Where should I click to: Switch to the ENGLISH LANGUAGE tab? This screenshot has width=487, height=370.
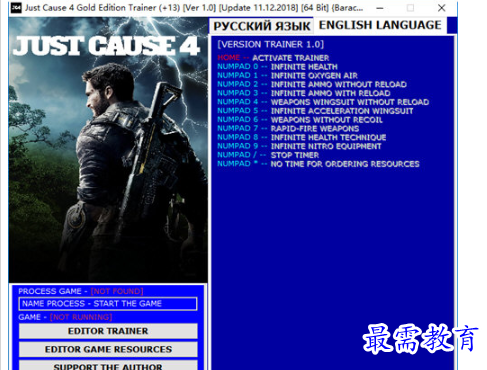[x=380, y=25]
